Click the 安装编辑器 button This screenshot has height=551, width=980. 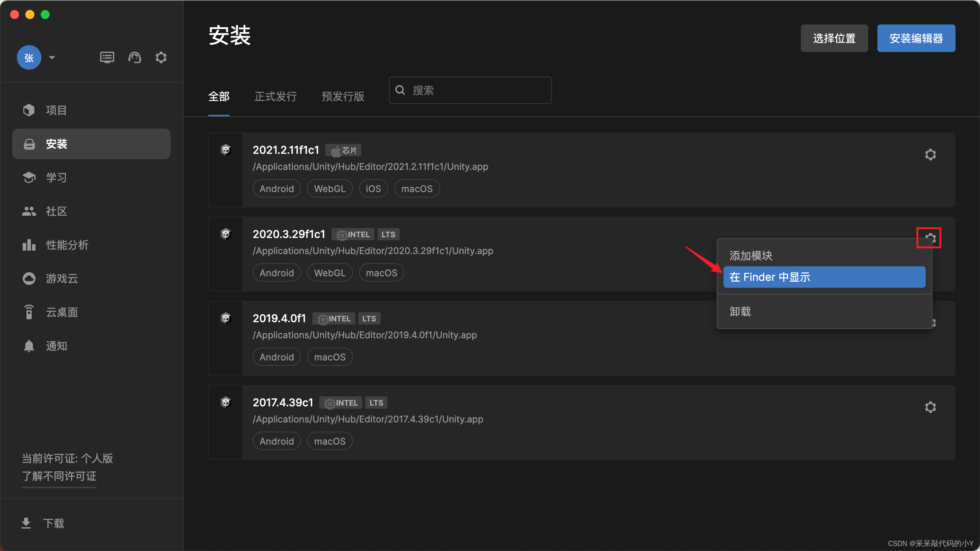point(916,38)
